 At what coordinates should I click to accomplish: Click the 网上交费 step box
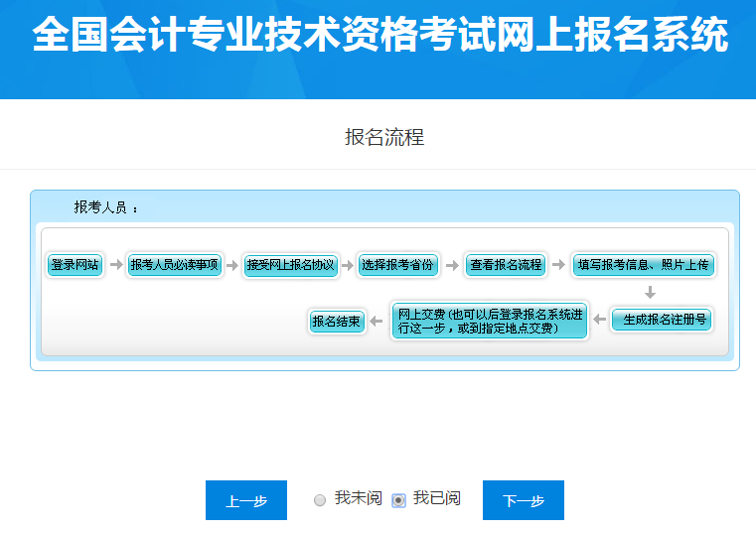490,321
